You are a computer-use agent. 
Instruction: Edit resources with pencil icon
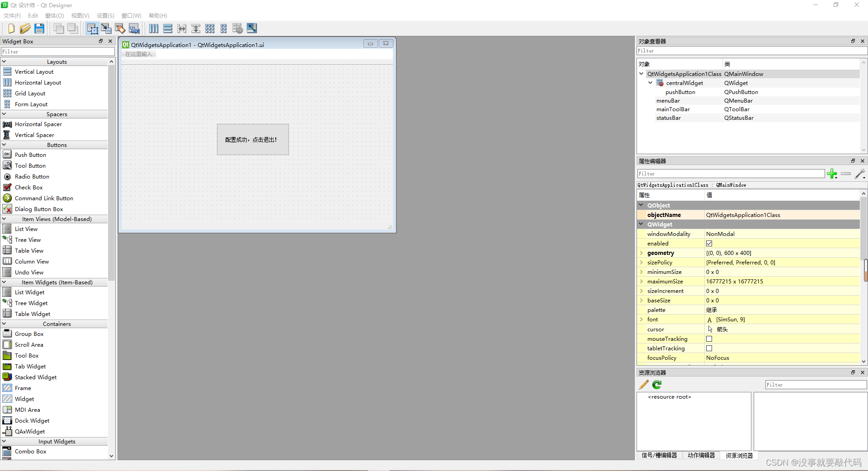(644, 385)
